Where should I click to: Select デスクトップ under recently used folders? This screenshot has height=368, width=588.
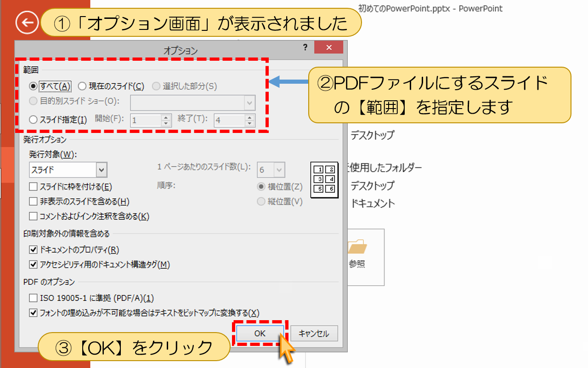click(372, 185)
